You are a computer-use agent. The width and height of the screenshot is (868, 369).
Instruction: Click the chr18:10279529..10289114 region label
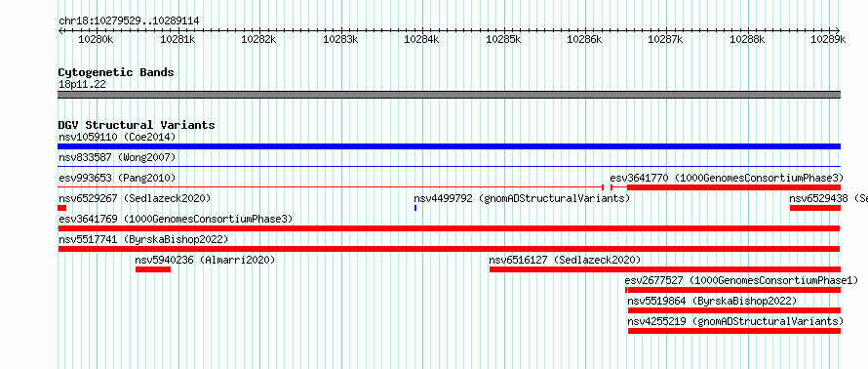(129, 21)
